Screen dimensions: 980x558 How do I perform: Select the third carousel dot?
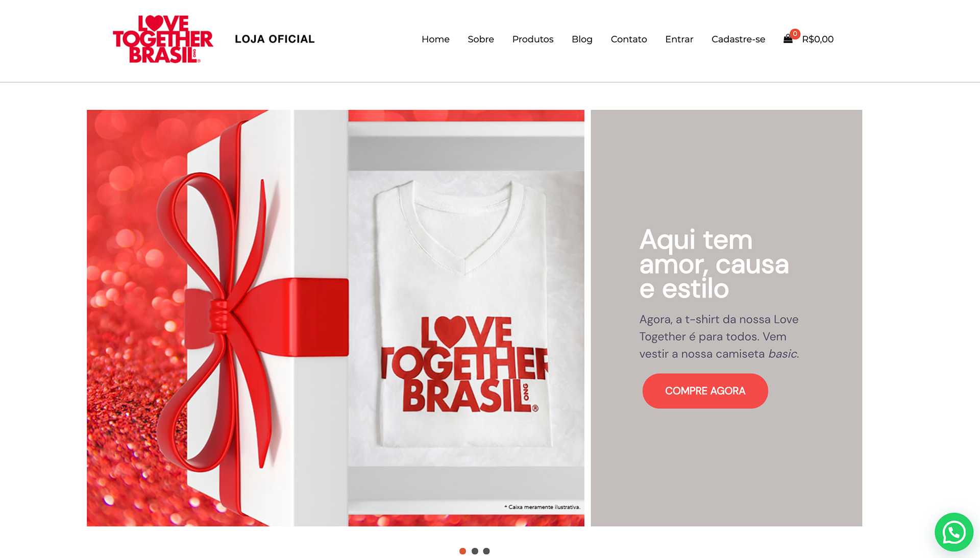tap(486, 551)
